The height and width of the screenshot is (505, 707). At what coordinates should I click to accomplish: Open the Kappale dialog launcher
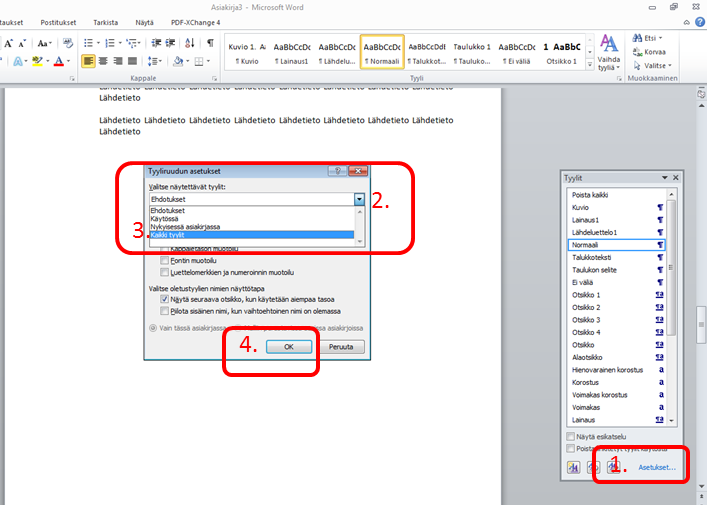(214, 78)
